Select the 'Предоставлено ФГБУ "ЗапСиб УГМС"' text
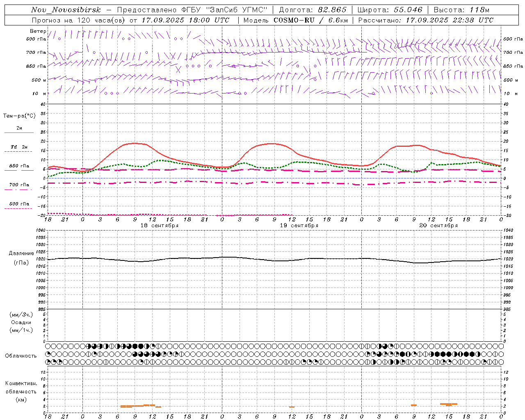The image size is (525, 420). pos(193,10)
